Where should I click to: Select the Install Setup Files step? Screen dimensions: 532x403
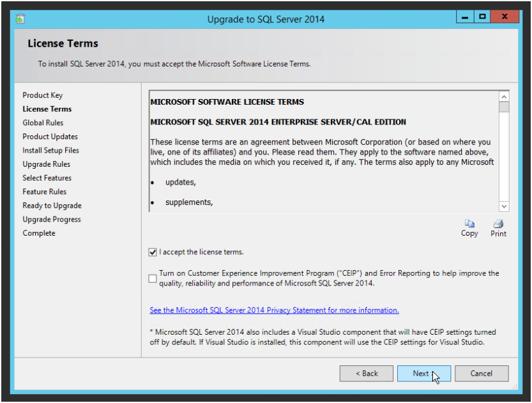(x=51, y=150)
